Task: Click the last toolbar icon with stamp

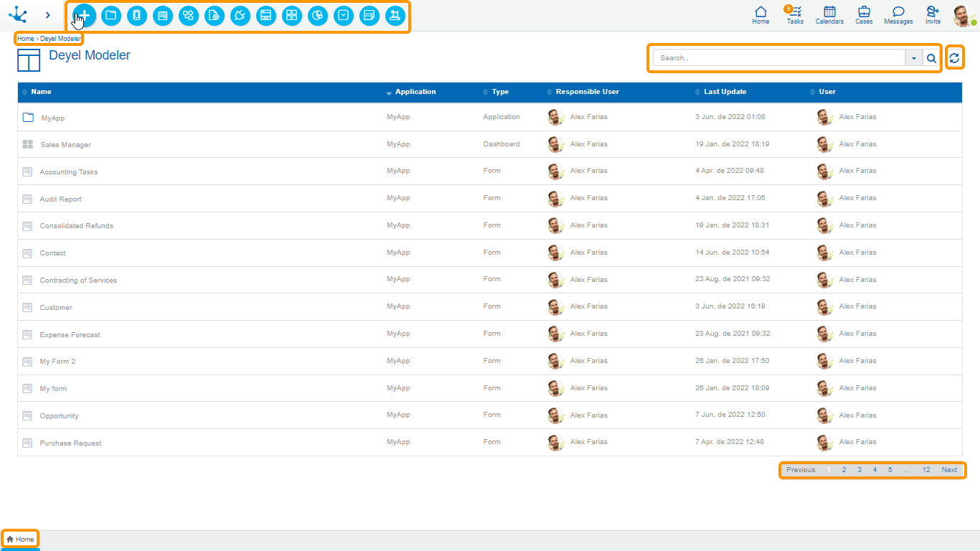Action: pos(395,15)
